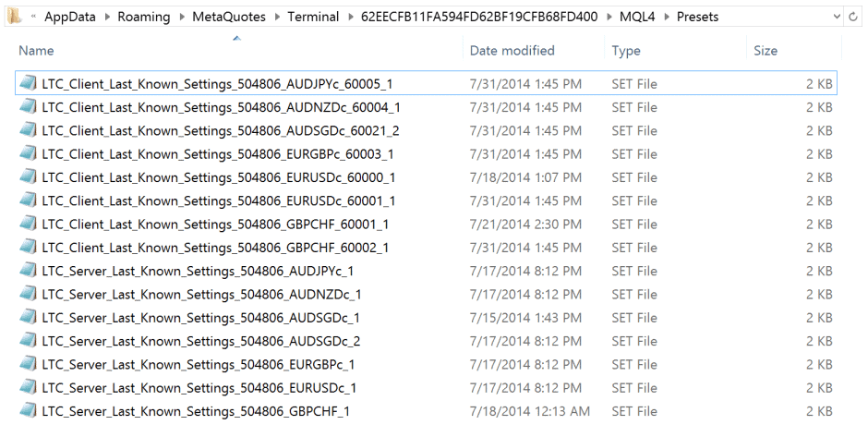The width and height of the screenshot is (868, 437).
Task: Click file icon of Client AUDSGDc_60021_2
Action: (29, 130)
